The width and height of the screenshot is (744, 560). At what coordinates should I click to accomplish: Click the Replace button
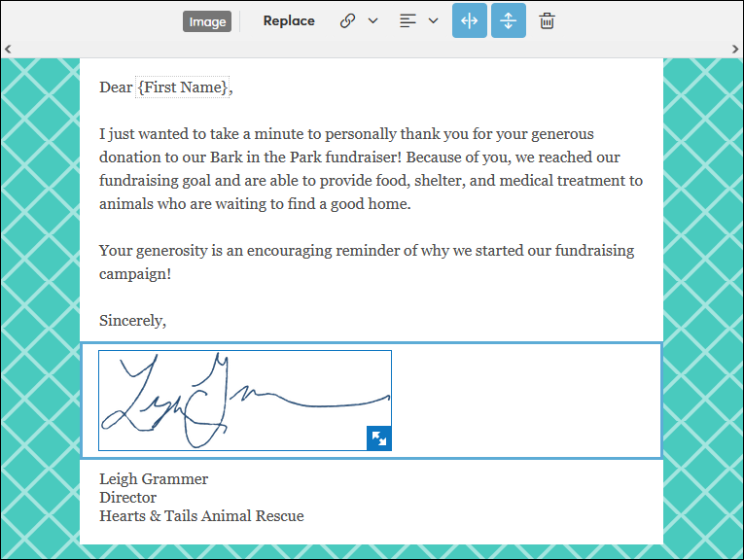point(289,20)
